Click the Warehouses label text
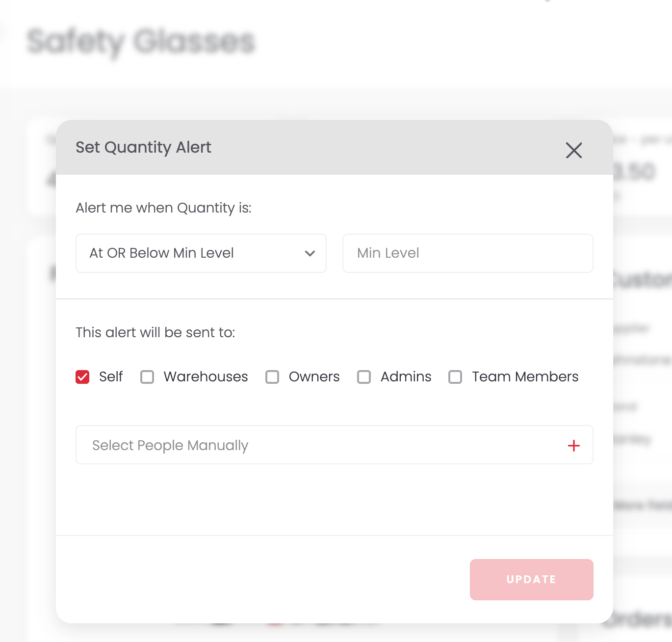 click(x=206, y=377)
